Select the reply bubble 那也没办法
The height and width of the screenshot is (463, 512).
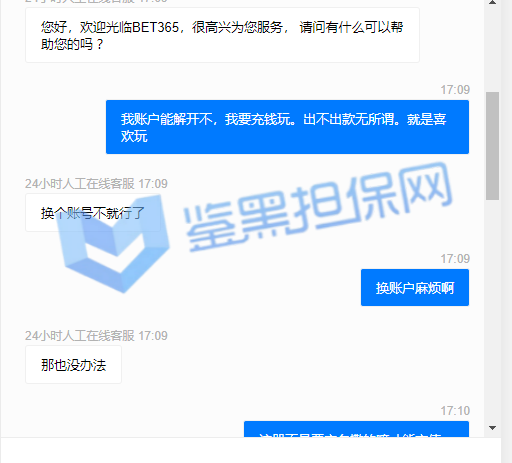pyautogui.click(x=73, y=365)
